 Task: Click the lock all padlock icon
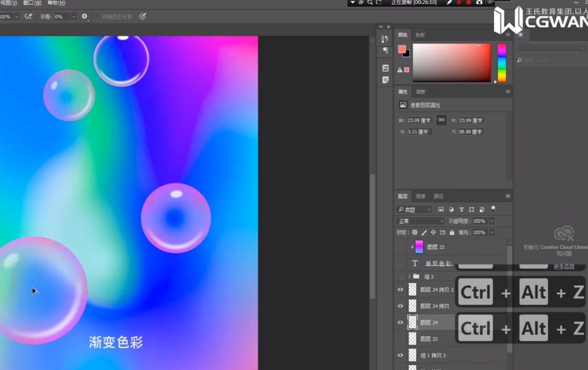coord(452,232)
